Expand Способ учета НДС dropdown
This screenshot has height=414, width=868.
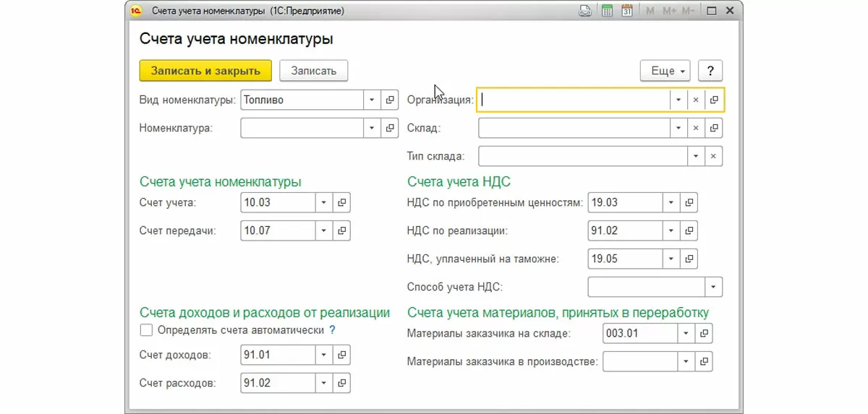point(714,287)
